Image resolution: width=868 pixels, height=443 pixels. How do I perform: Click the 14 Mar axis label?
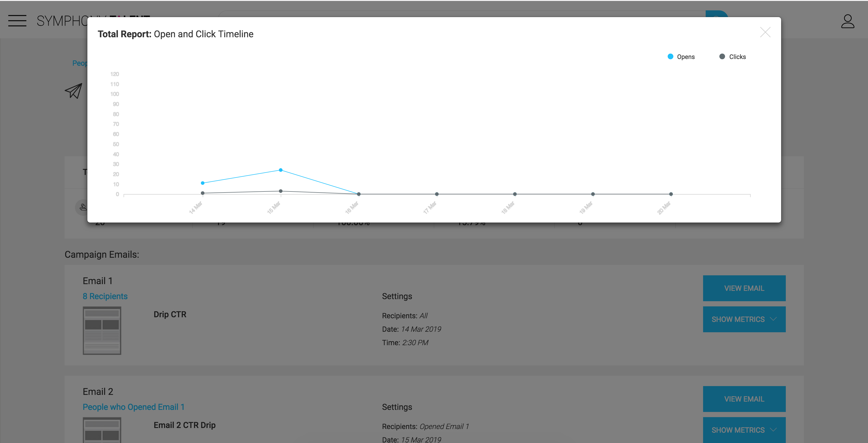pyautogui.click(x=196, y=208)
